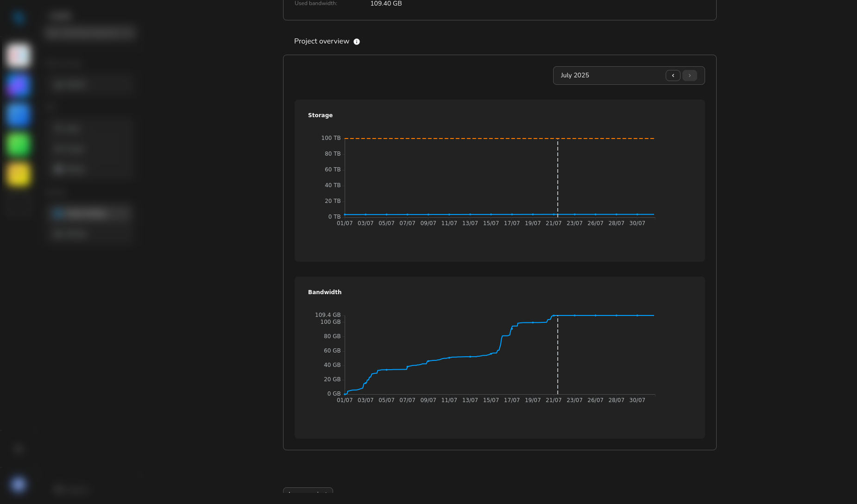This screenshot has width=857, height=504.
Task: Click the next month right chevron button
Action: (x=690, y=76)
